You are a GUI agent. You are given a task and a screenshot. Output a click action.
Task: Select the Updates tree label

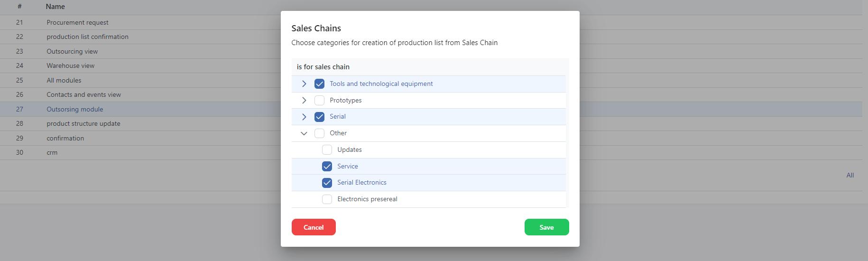click(350, 150)
